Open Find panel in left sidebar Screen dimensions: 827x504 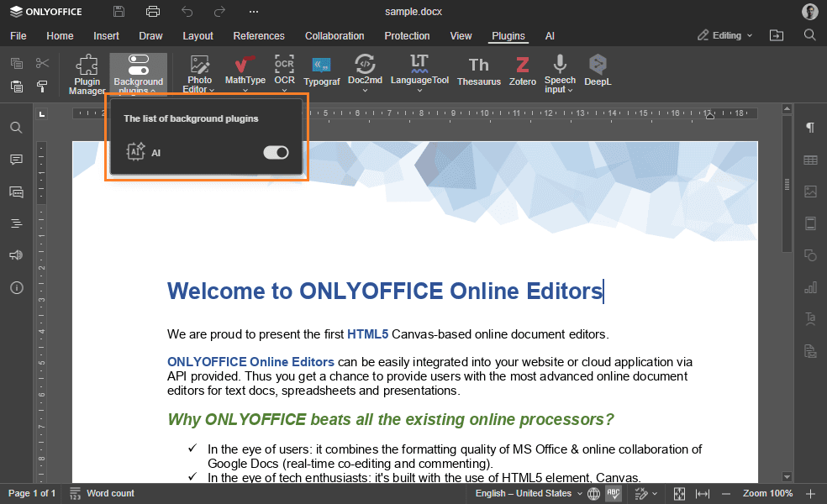(16, 129)
